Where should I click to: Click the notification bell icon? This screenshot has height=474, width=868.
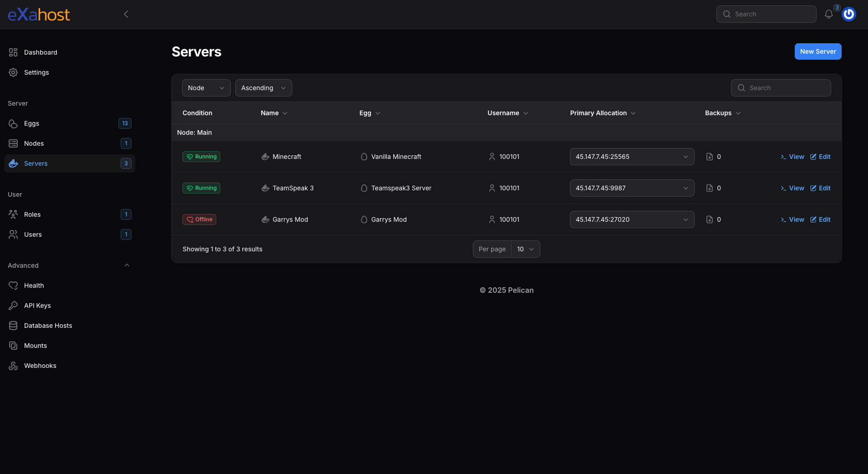coord(828,14)
